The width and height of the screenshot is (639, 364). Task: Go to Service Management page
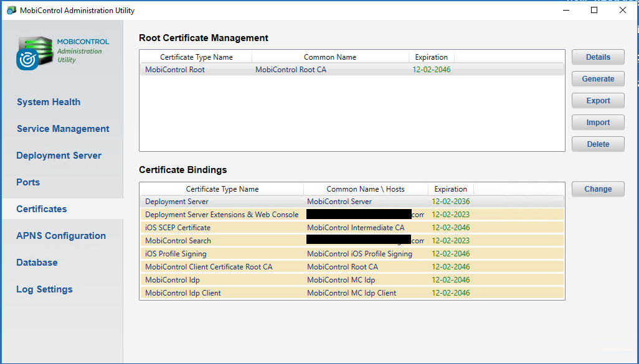[x=63, y=129]
